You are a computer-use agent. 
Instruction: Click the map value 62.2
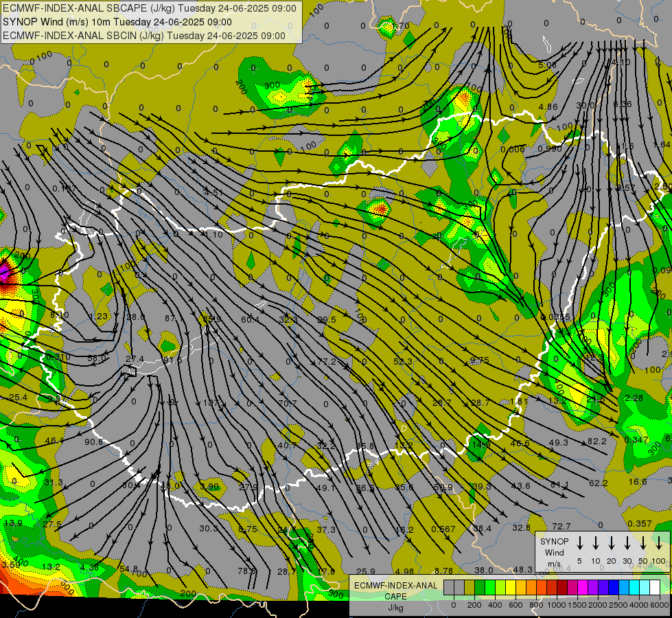pyautogui.click(x=599, y=483)
